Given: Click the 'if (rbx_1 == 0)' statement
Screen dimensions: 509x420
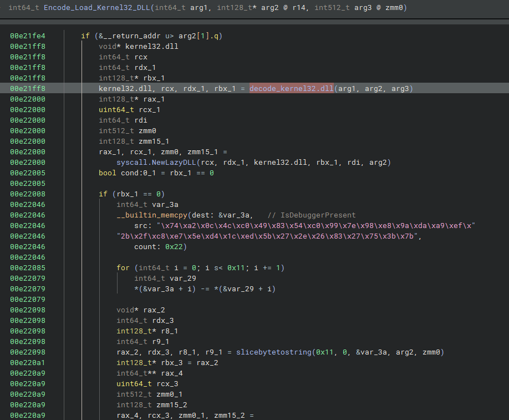Looking at the screenshot, I should coord(132,194).
